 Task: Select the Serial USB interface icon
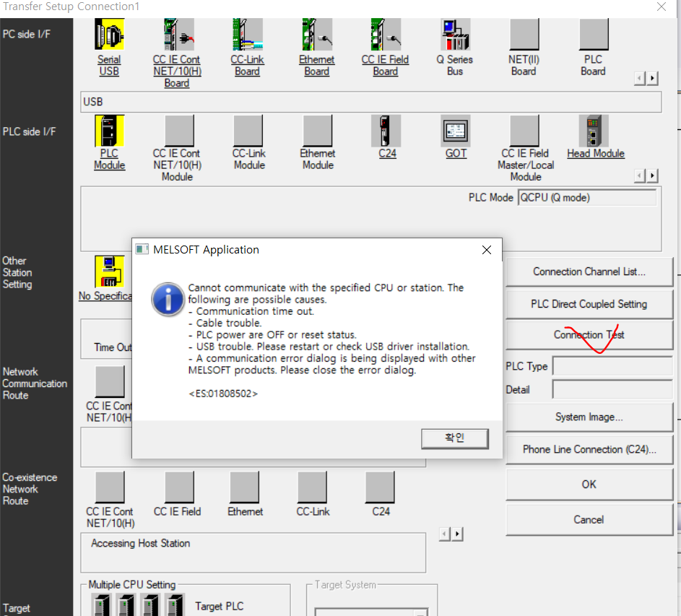coord(110,35)
